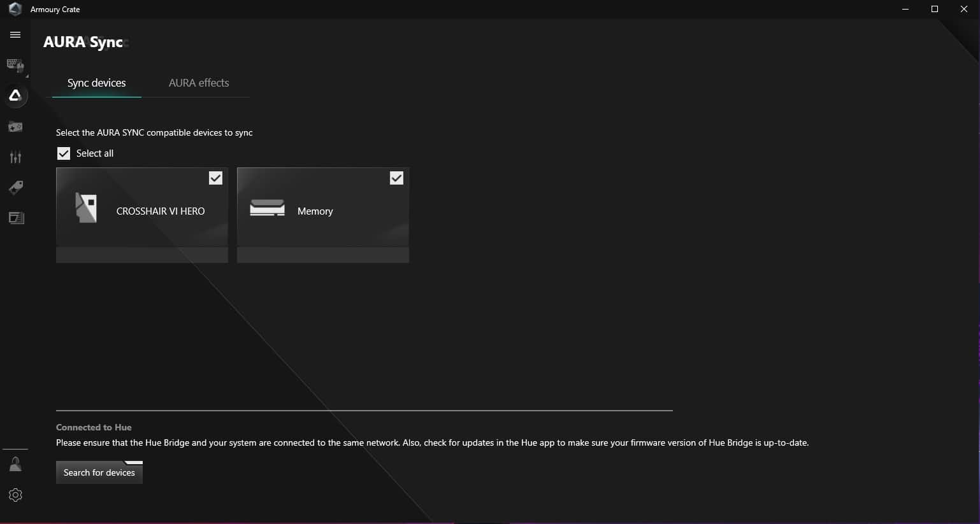
Task: Open the Featured deals tag icon
Action: 15,187
